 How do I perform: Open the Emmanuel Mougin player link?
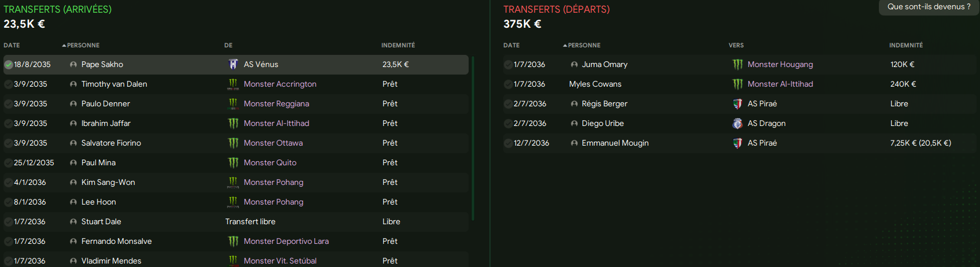615,143
